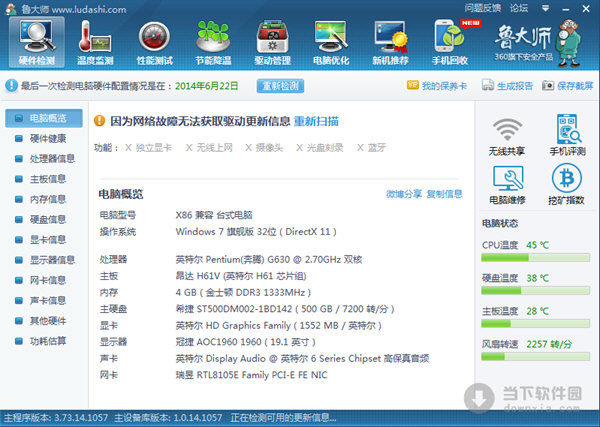600x427 pixels.
Task: Click the RTL8105E network card value
Action: pyautogui.click(x=251, y=375)
